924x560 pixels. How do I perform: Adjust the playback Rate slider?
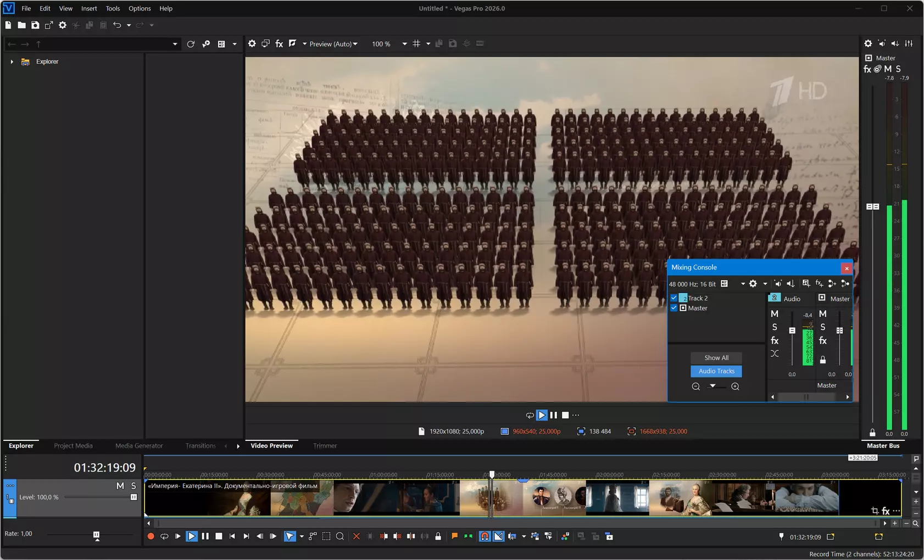coord(96,534)
